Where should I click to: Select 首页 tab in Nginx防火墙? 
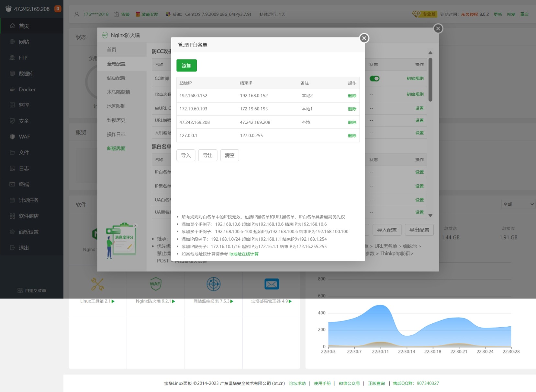point(122,49)
